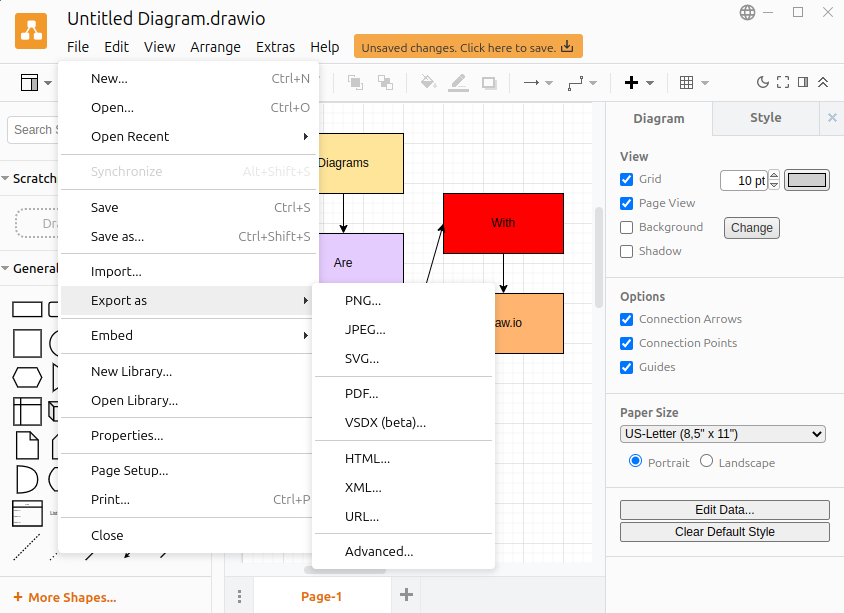Click the Fill Color bucket icon
844x613 pixels.
(428, 82)
